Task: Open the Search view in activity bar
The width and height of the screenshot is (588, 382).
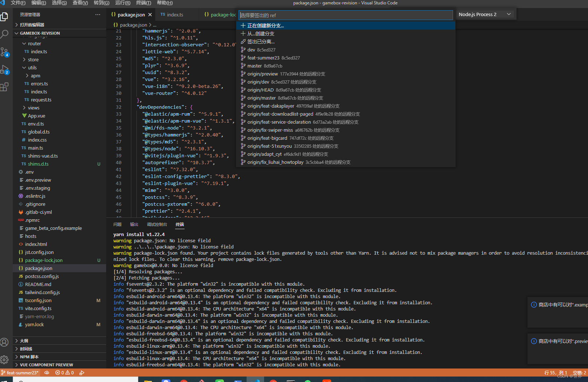Action: click(4, 34)
